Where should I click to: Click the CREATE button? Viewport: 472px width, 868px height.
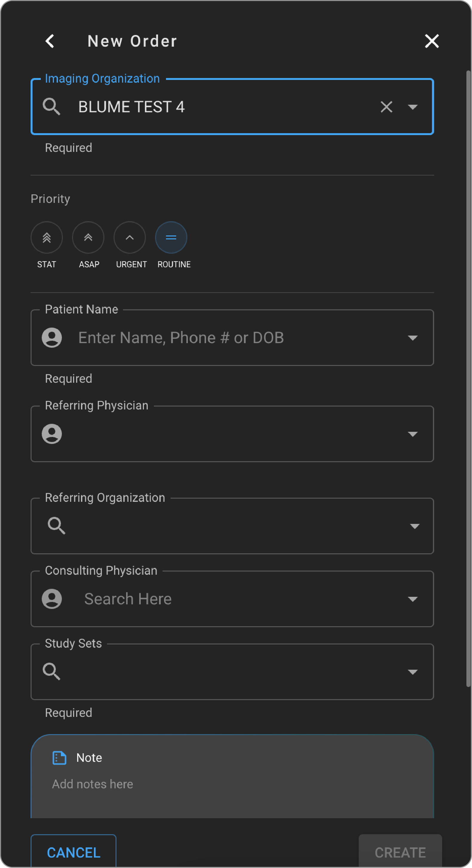[x=400, y=852]
